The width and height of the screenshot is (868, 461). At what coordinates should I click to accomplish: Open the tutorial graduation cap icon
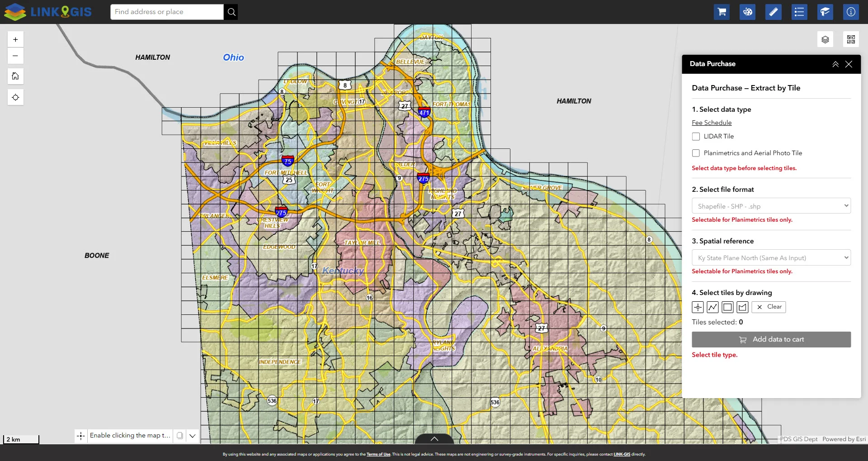pos(825,12)
